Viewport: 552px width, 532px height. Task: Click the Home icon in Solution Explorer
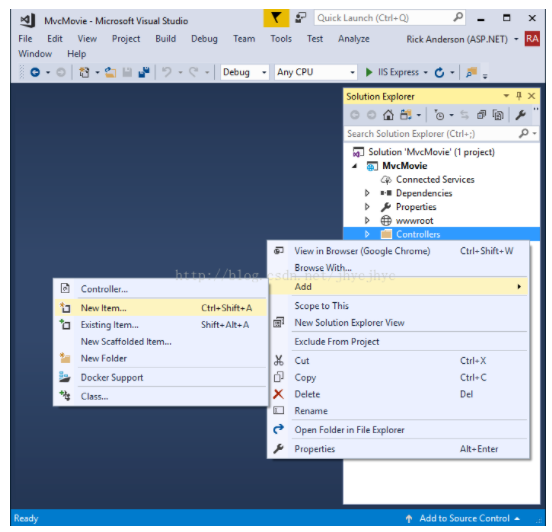pyautogui.click(x=388, y=115)
